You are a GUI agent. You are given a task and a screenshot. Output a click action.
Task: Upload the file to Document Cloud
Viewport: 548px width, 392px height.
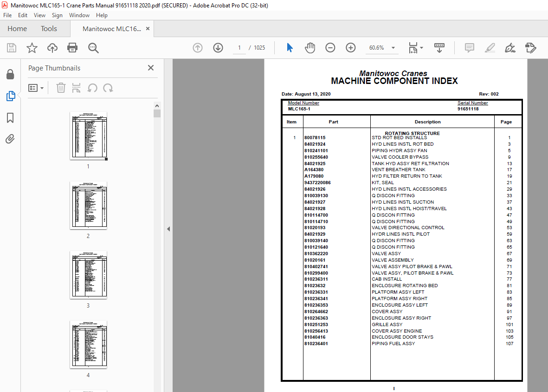tap(52, 47)
